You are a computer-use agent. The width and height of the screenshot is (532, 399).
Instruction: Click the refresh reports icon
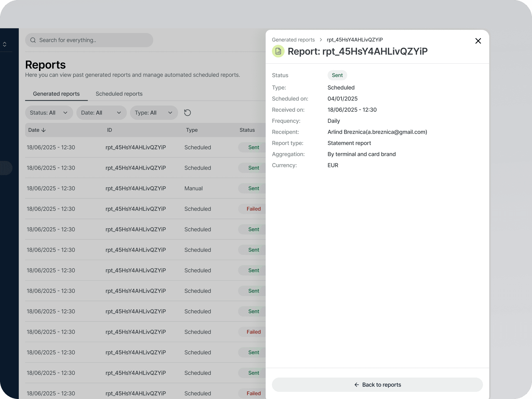point(187,113)
